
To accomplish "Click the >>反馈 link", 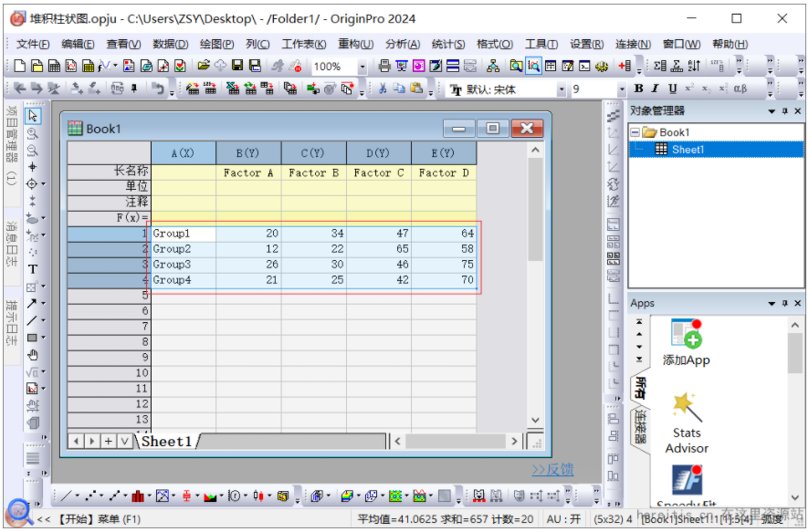I will coord(552,469).
